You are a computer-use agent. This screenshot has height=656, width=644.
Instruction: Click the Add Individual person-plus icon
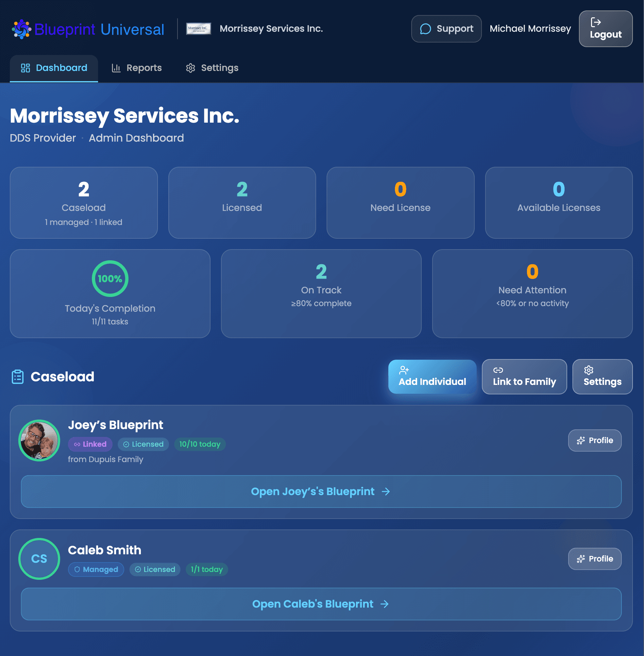[x=405, y=370]
